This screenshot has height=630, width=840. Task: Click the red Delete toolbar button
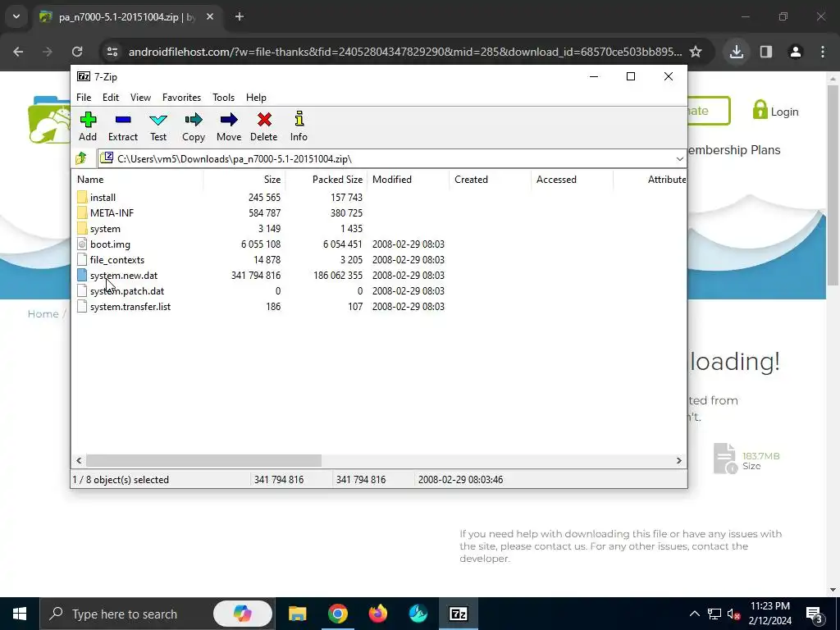(x=264, y=127)
